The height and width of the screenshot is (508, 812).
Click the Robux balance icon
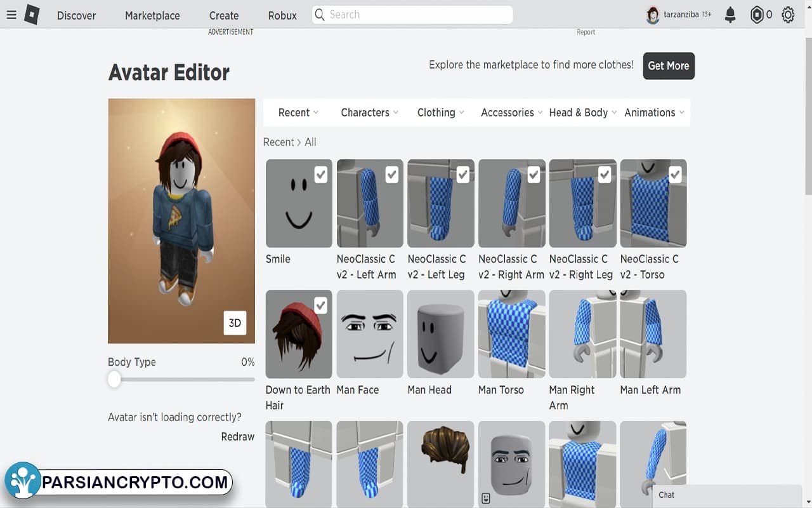coord(757,15)
